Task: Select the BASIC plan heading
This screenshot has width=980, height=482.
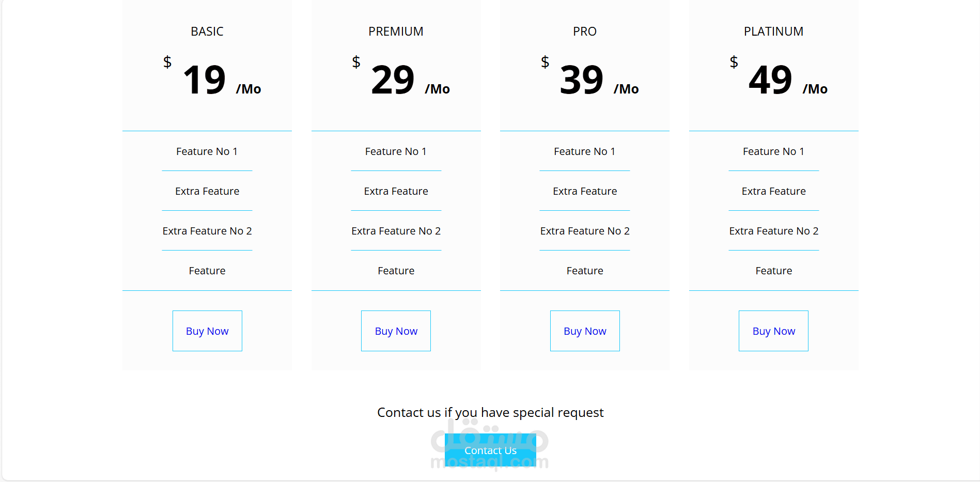Action: tap(207, 32)
